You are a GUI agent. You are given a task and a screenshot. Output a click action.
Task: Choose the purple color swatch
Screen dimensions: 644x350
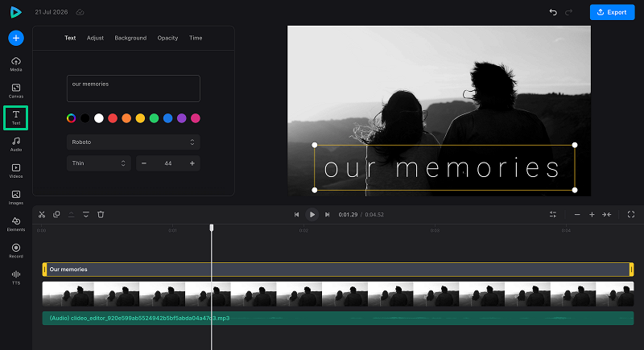[x=182, y=118]
